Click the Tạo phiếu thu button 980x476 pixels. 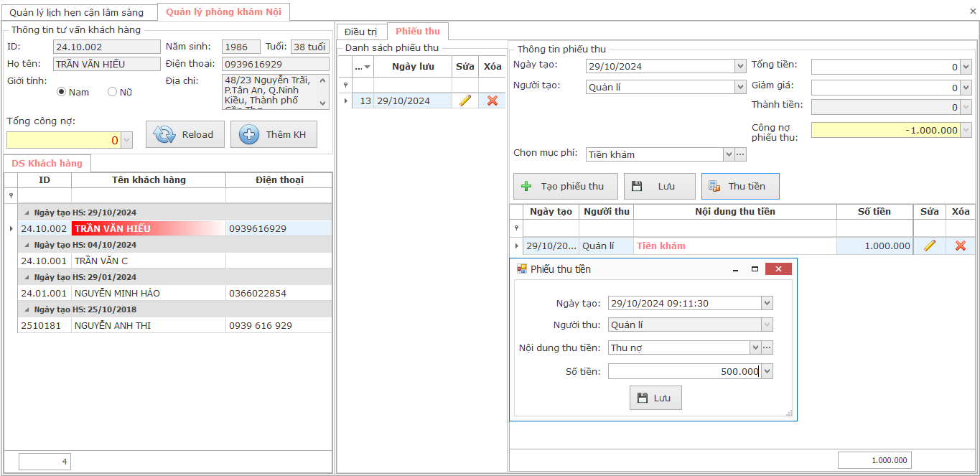pos(565,186)
